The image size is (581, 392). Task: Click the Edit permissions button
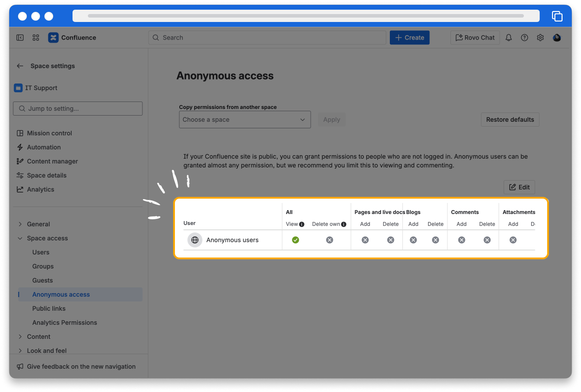pyautogui.click(x=519, y=187)
